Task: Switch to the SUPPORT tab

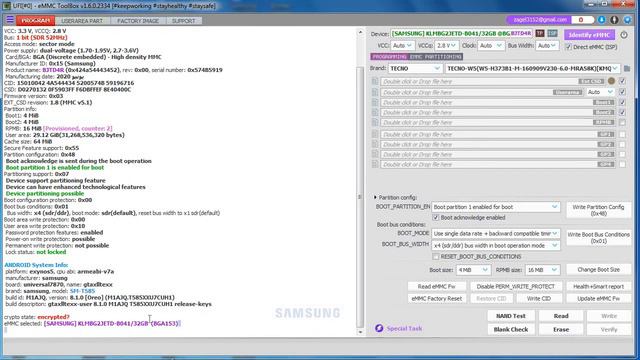Action: tap(183, 20)
